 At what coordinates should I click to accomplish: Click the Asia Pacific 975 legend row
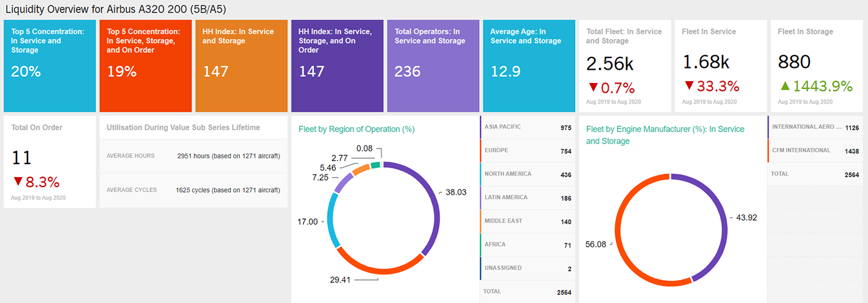528,128
